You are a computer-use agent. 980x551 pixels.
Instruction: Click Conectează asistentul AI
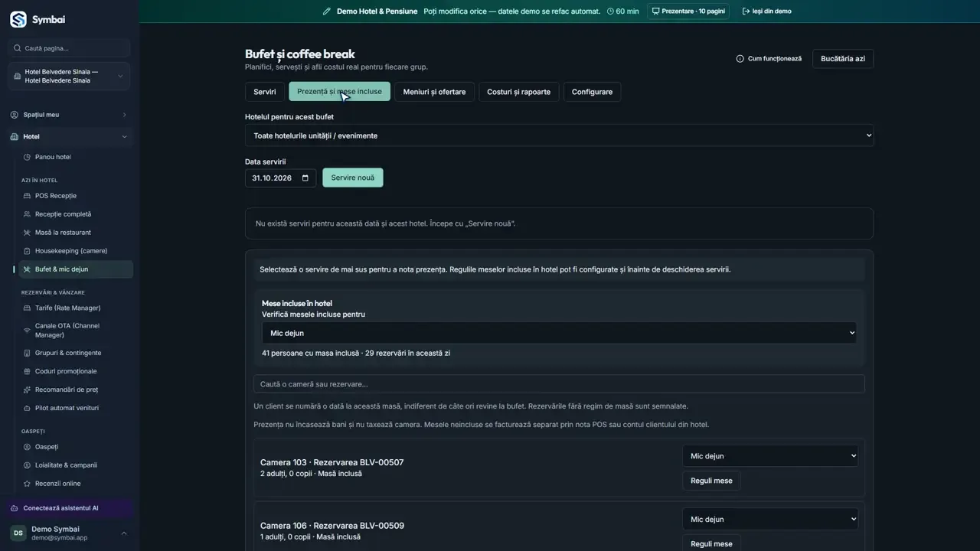tap(70, 508)
